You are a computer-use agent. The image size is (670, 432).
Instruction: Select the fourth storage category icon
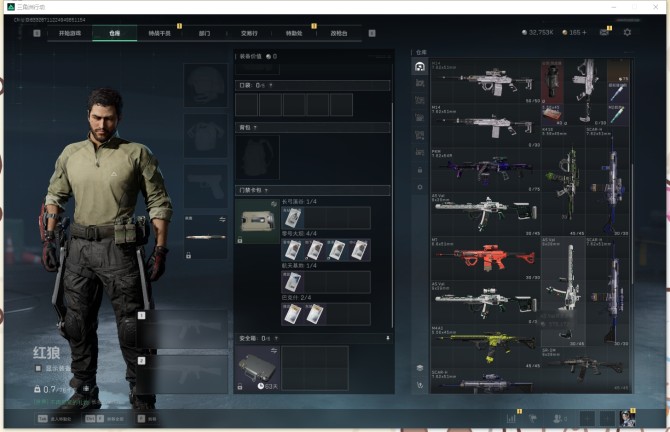click(420, 118)
